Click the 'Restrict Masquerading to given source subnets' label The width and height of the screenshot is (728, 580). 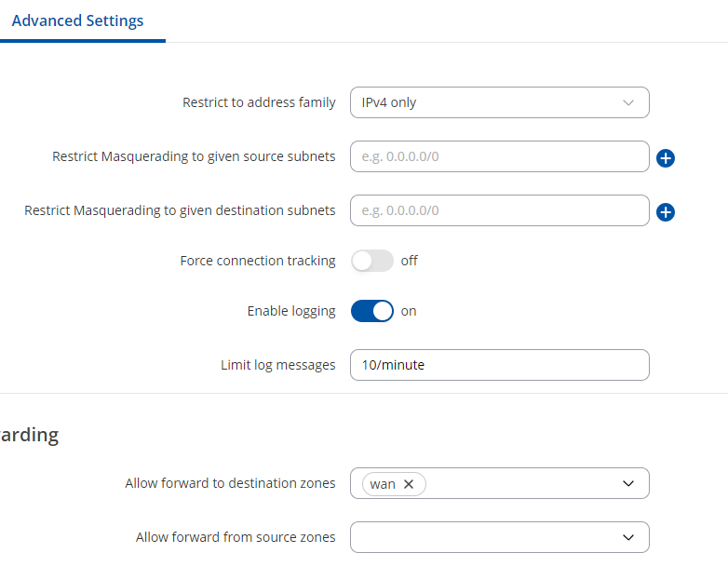pyautogui.click(x=194, y=156)
